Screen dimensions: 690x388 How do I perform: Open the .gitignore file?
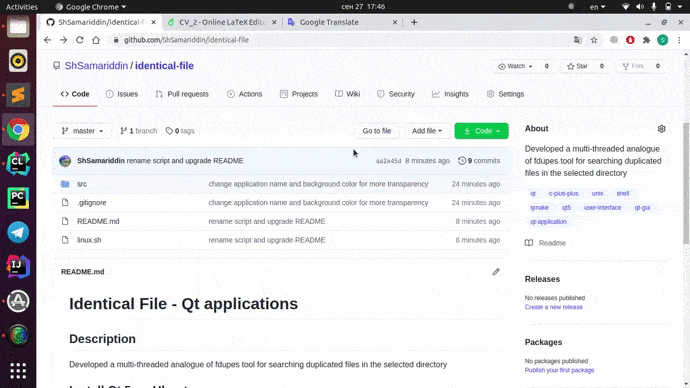coord(92,203)
